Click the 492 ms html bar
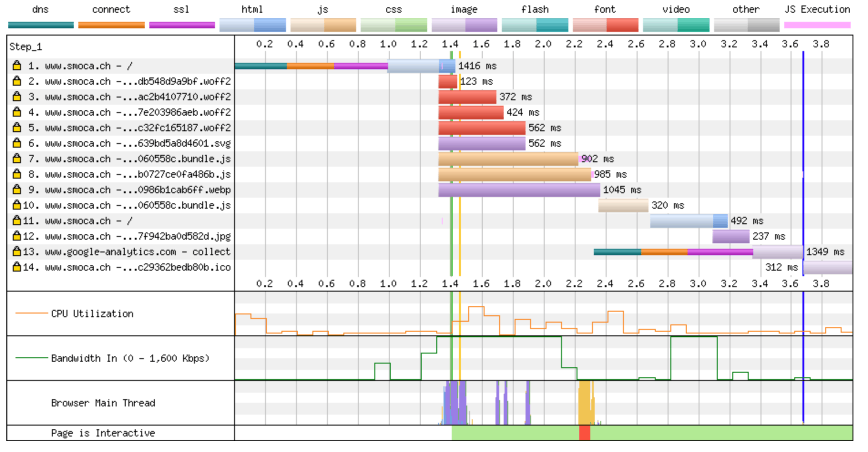The width and height of the screenshot is (868, 452). coord(689,221)
